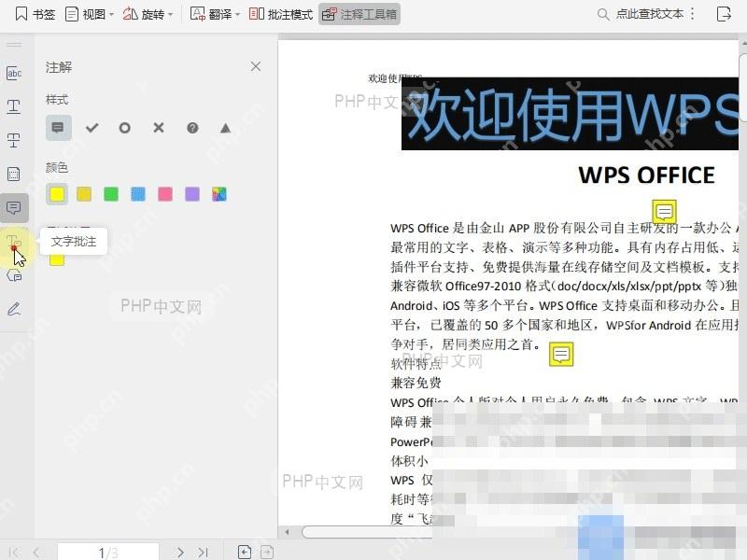Open the 旋转 rotate dropdown
This screenshot has width=747, height=560.
(x=148, y=14)
